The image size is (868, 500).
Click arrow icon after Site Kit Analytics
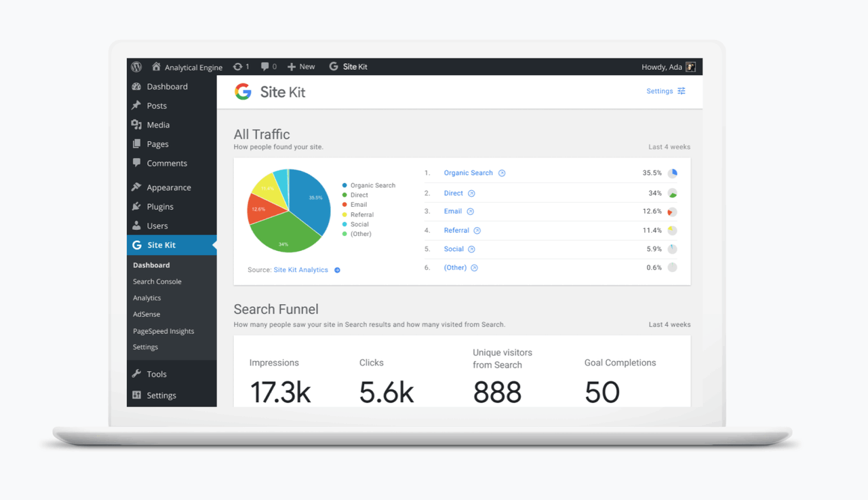coord(337,270)
